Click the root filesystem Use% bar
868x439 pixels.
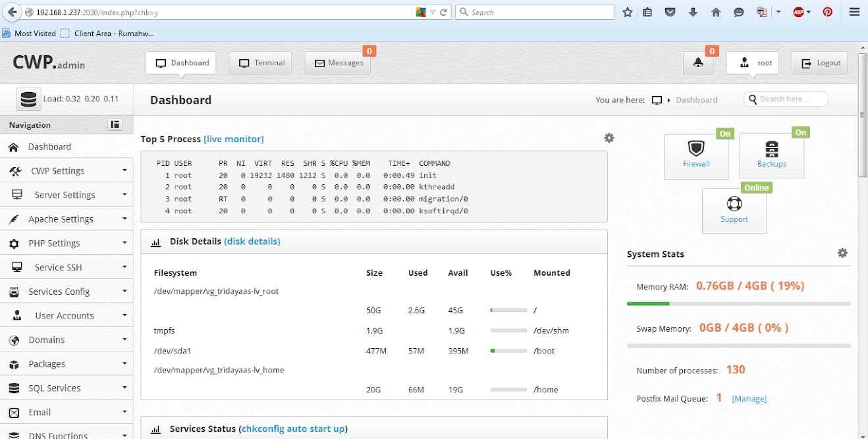click(508, 310)
